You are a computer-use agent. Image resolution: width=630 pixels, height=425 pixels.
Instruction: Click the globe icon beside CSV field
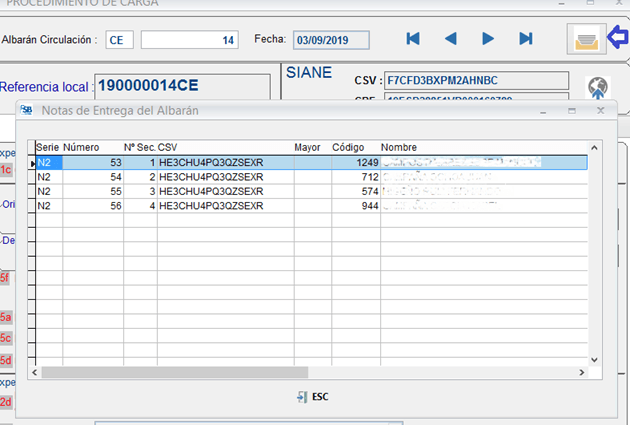point(598,86)
